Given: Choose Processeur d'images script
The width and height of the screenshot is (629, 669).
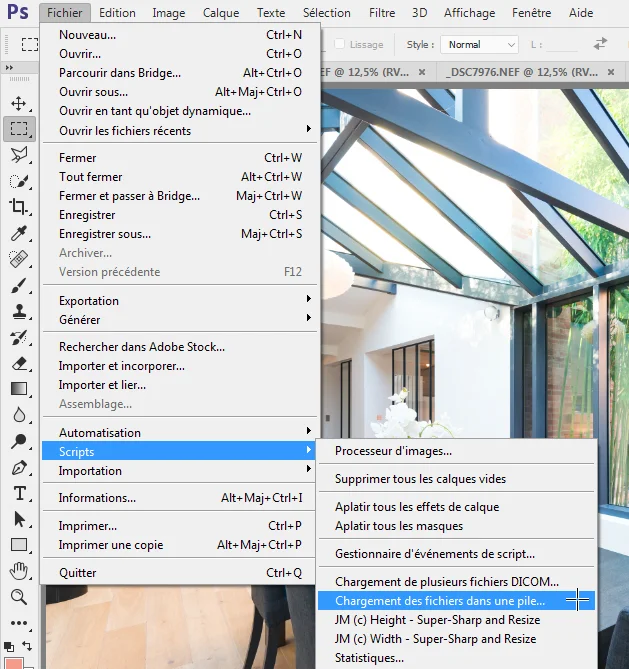Looking at the screenshot, I should 456,451.
